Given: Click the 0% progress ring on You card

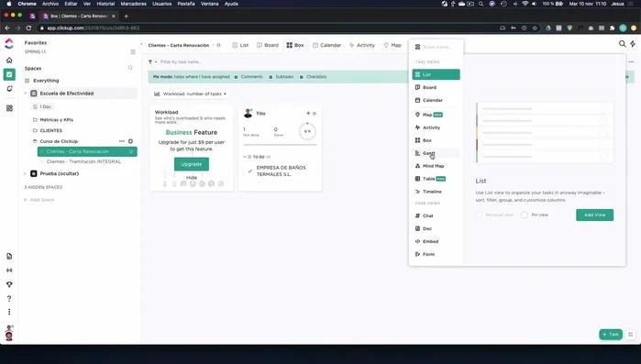Looking at the screenshot, I should click(x=307, y=131).
